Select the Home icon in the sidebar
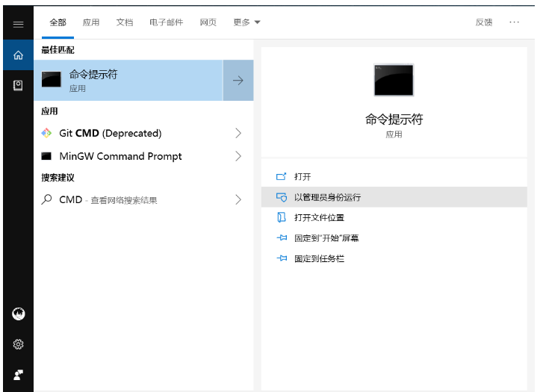 [x=18, y=55]
